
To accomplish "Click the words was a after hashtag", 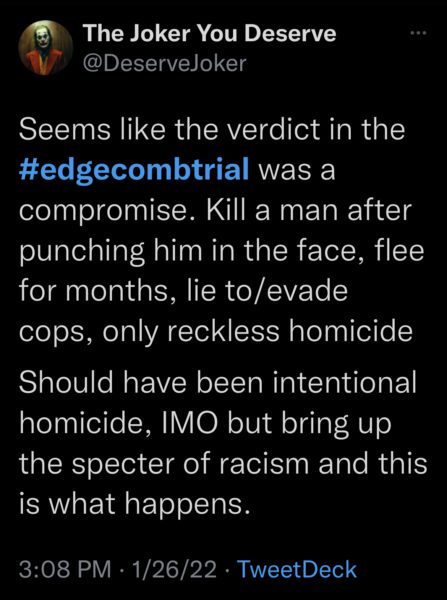I will point(297,171).
